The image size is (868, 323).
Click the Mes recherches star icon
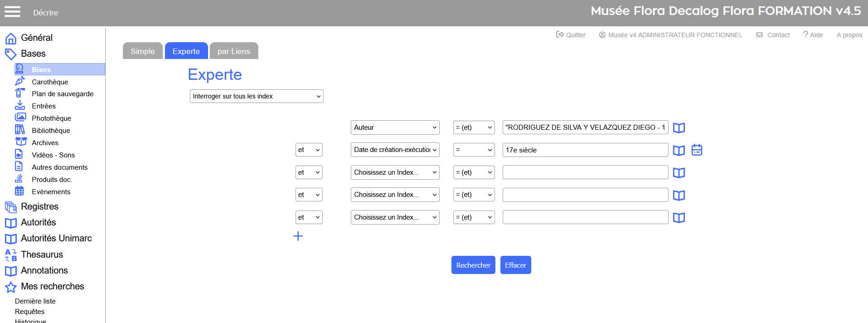pyautogui.click(x=11, y=287)
